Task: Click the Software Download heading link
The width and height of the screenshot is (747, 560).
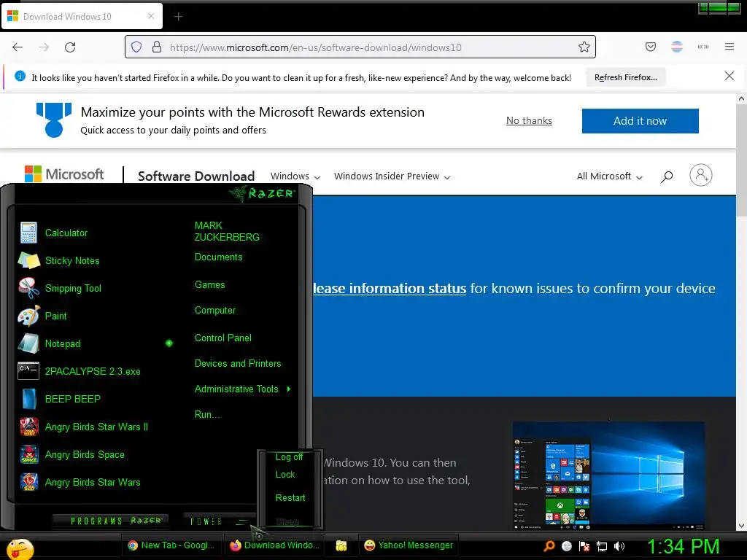Action: (x=196, y=176)
